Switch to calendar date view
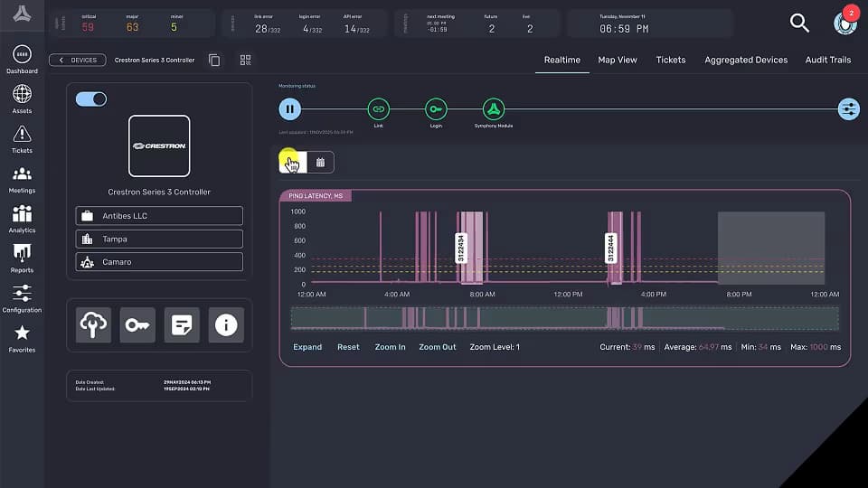868x488 pixels. 320,163
